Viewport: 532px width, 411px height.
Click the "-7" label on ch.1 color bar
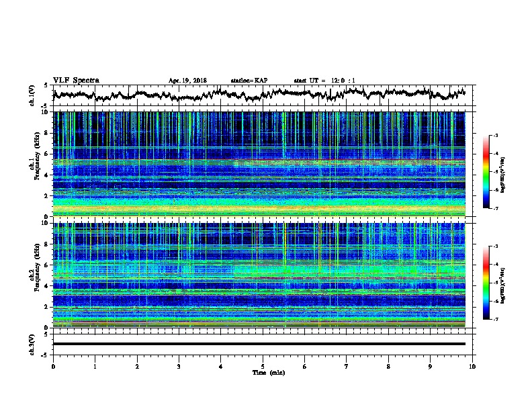pyautogui.click(x=495, y=208)
